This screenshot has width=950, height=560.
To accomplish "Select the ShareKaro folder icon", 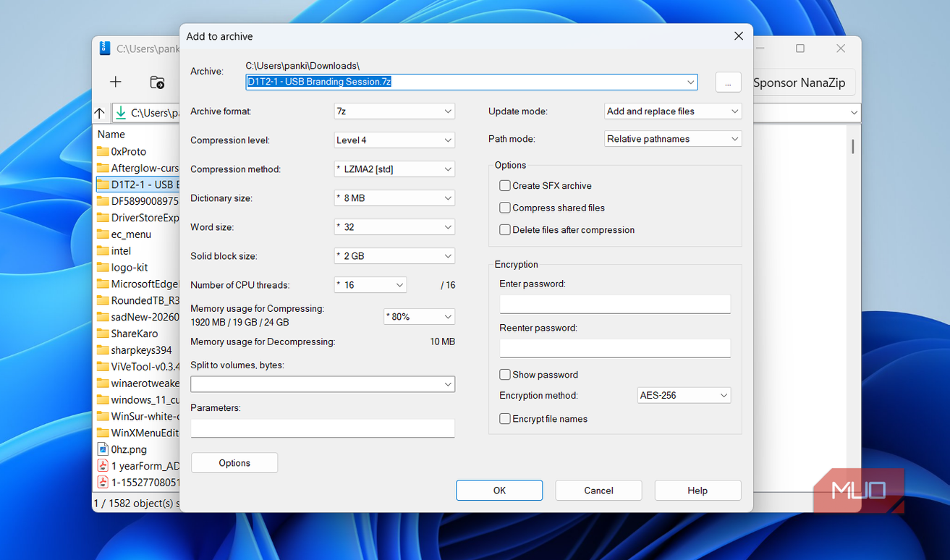I will click(x=103, y=334).
